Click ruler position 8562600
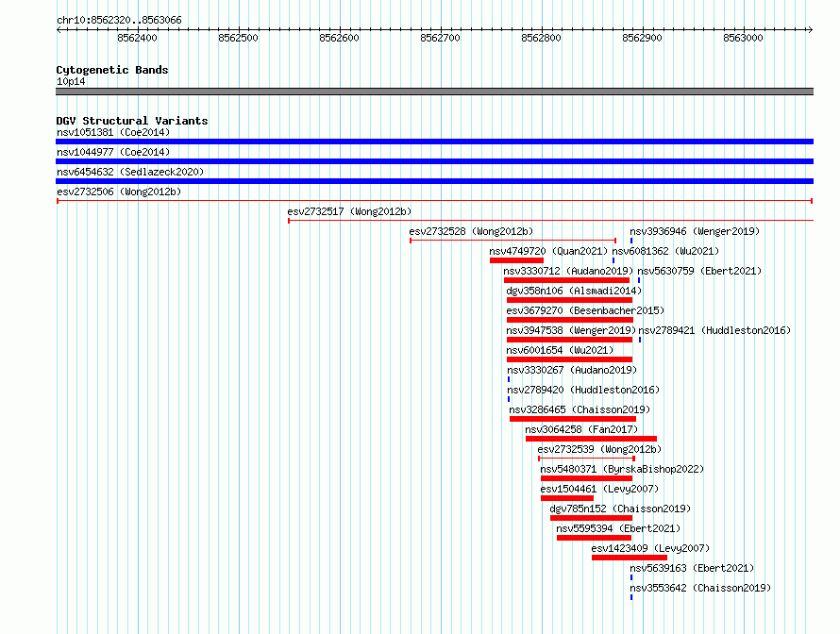Screen dimensions: 840x634 [x=339, y=38]
